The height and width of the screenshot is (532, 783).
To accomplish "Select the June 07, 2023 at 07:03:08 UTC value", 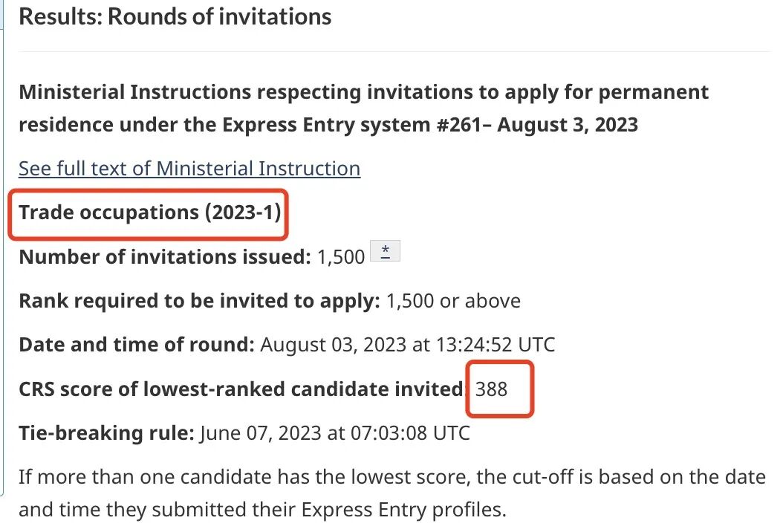I will 334,432.
